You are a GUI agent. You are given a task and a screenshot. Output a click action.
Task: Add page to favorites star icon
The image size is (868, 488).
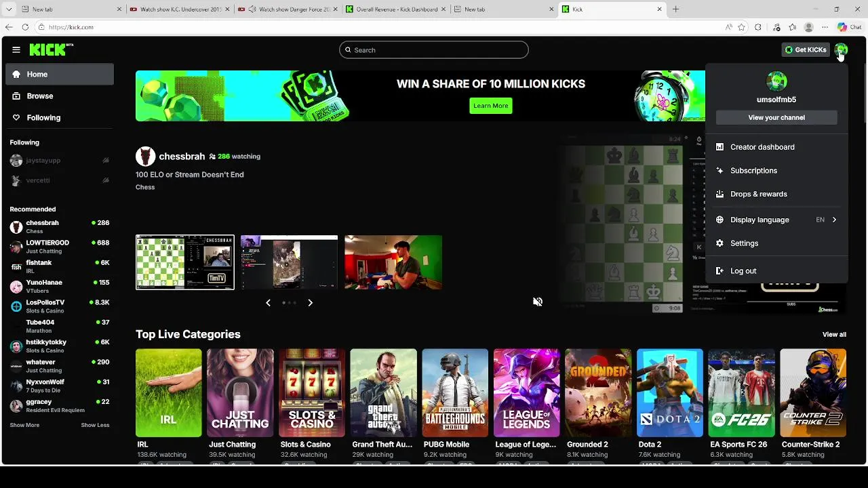tap(741, 27)
